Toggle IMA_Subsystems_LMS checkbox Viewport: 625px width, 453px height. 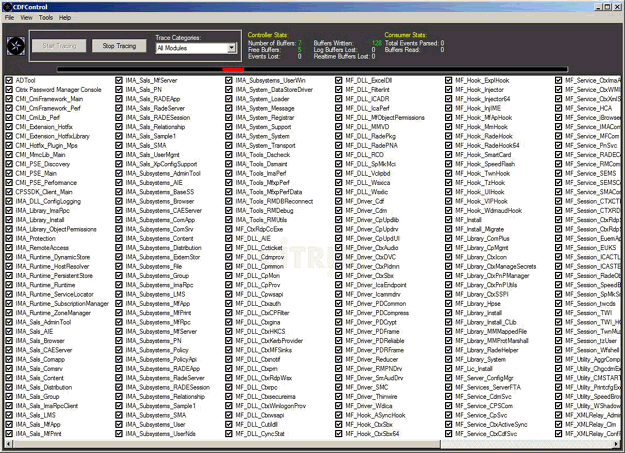(119, 294)
